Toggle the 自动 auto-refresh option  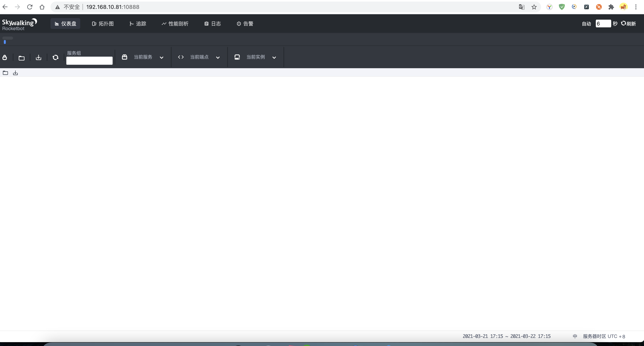click(586, 24)
